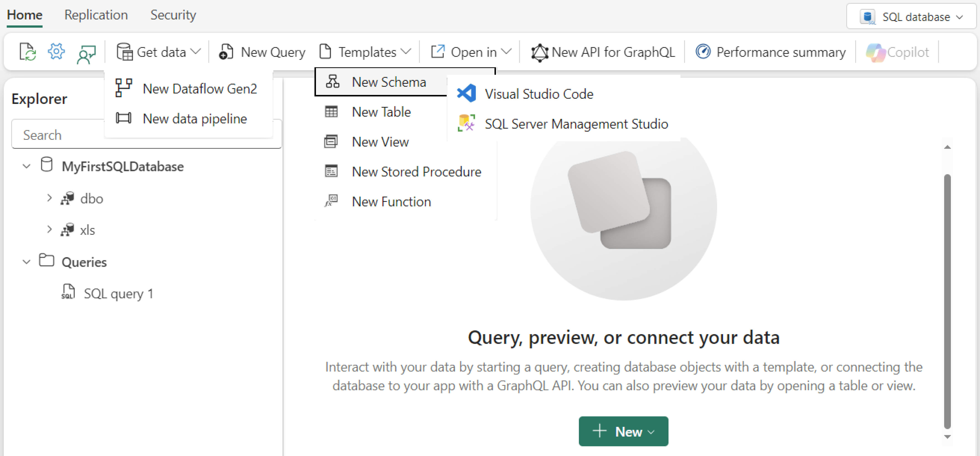Click the GraphQL logo icon
This screenshot has height=456, width=980.
tap(540, 52)
